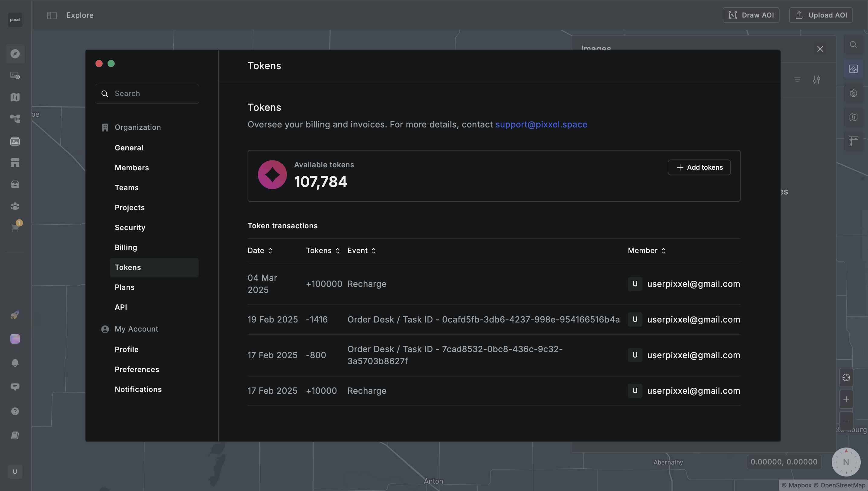
Task: Click the sort lines icon in Images panel
Action: (x=797, y=80)
